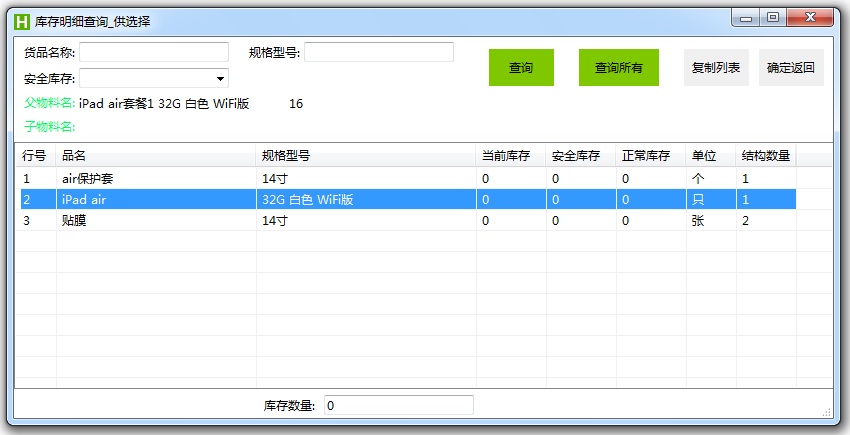The height and width of the screenshot is (435, 850).
Task: Click the 单位 column header
Action: pos(711,156)
